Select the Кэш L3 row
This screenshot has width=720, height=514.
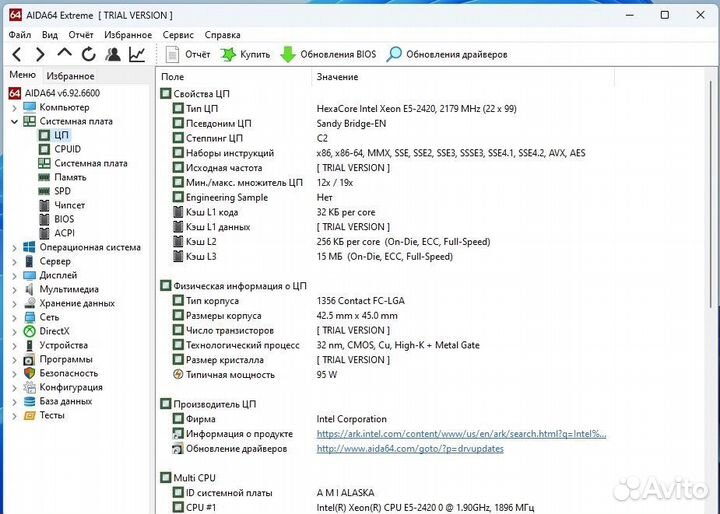(312, 257)
